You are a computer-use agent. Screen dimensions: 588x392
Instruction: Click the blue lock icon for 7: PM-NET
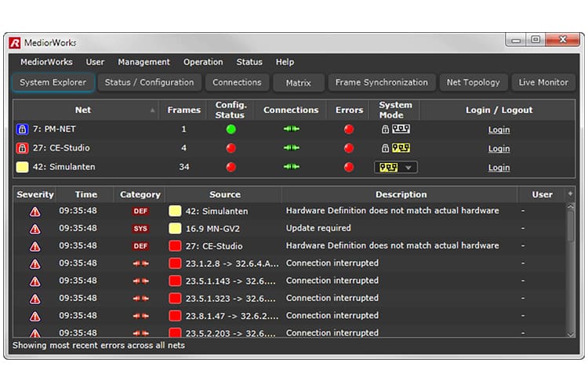tap(22, 129)
